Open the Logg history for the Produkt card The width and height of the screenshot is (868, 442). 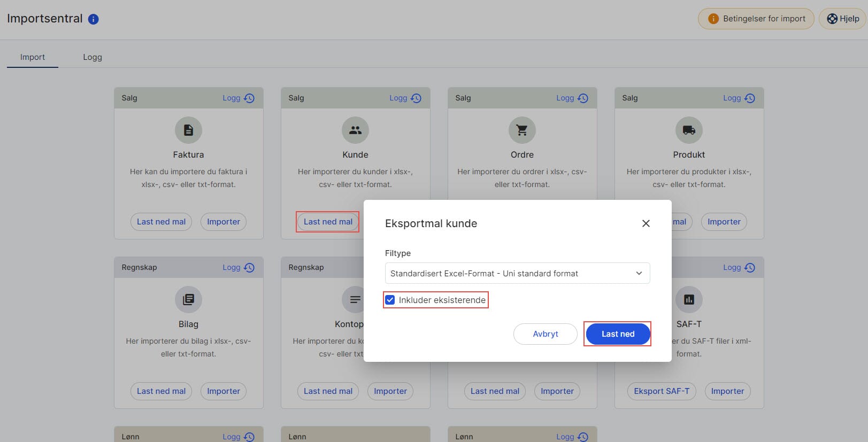point(739,98)
